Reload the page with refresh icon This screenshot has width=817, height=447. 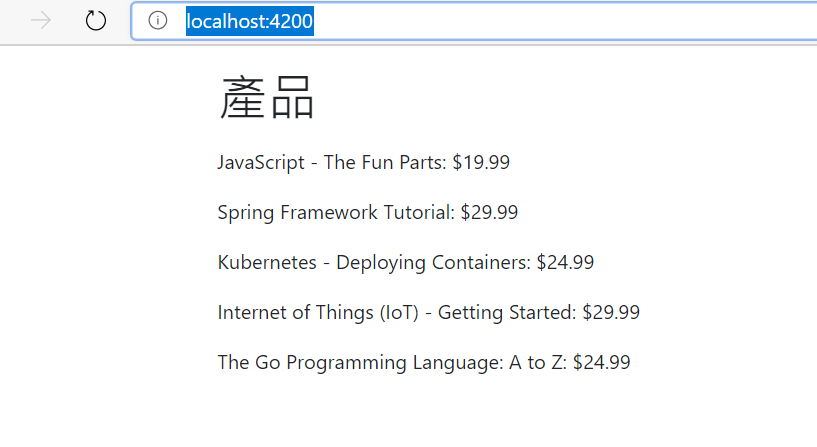[96, 21]
